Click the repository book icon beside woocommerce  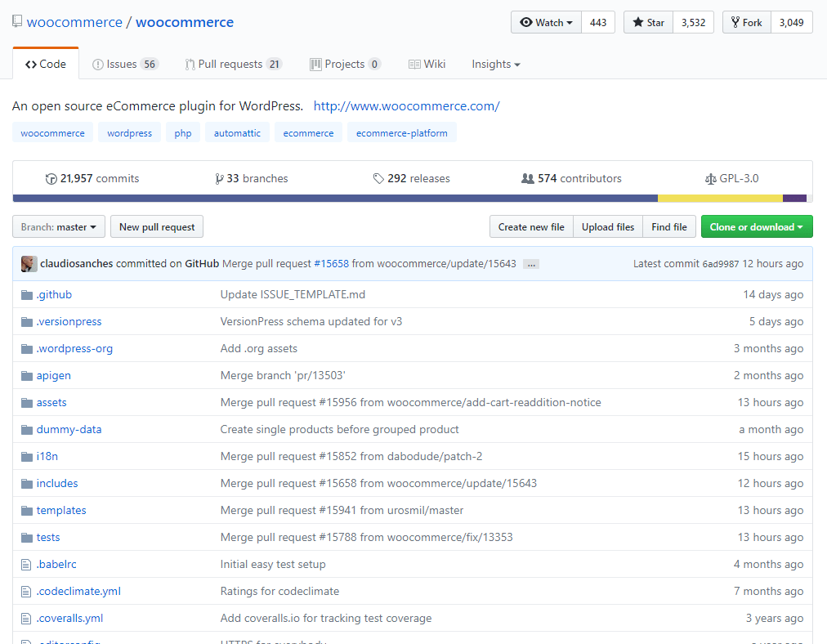[x=17, y=21]
